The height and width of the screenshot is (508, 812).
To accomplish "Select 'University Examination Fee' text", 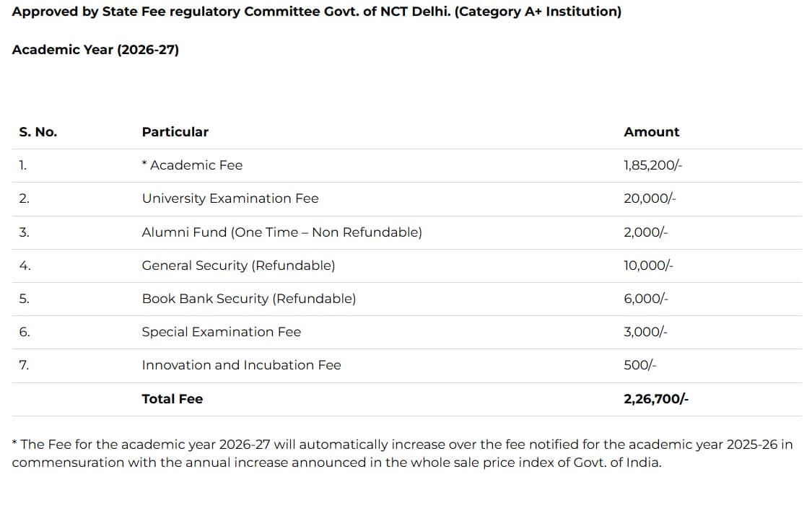I will [230, 198].
